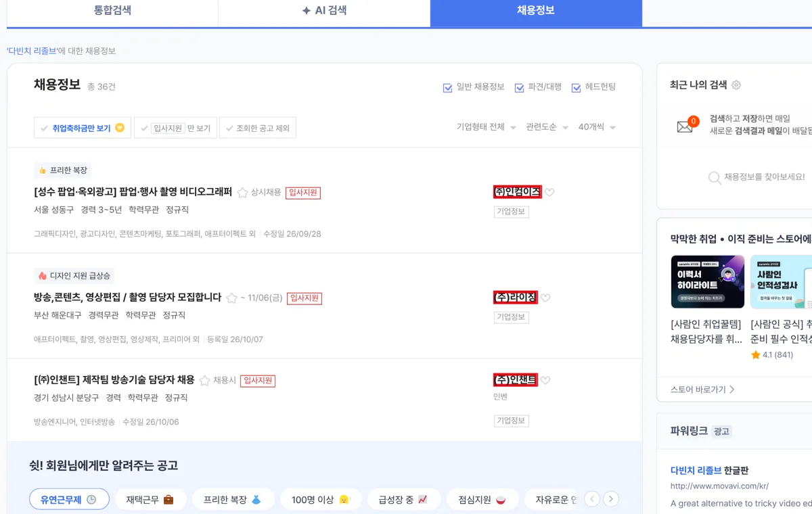The image size is (812, 514).
Task: Switch to the 통합검색 tab
Action: click(112, 11)
